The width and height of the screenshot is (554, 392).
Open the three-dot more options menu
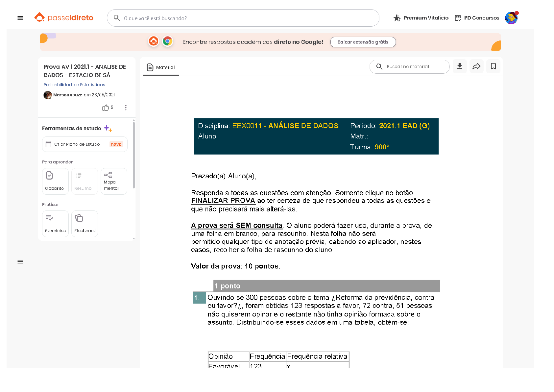(x=126, y=108)
